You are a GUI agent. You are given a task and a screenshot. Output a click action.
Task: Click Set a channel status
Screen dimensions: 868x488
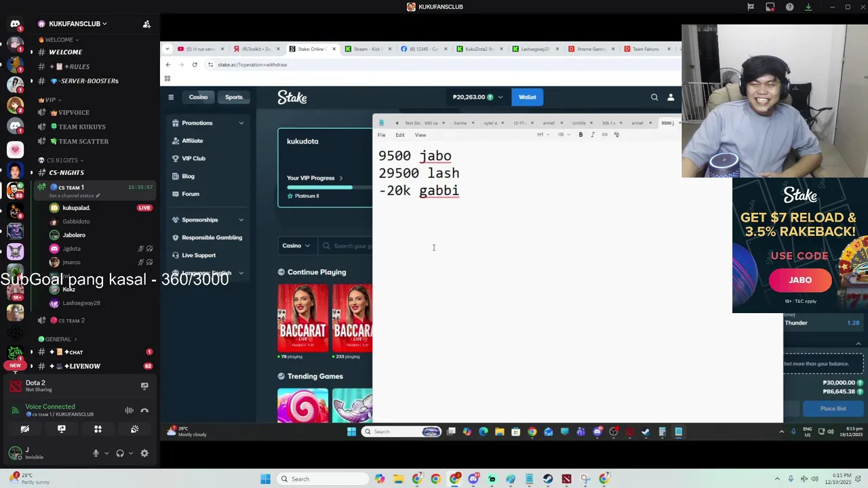[75, 196]
